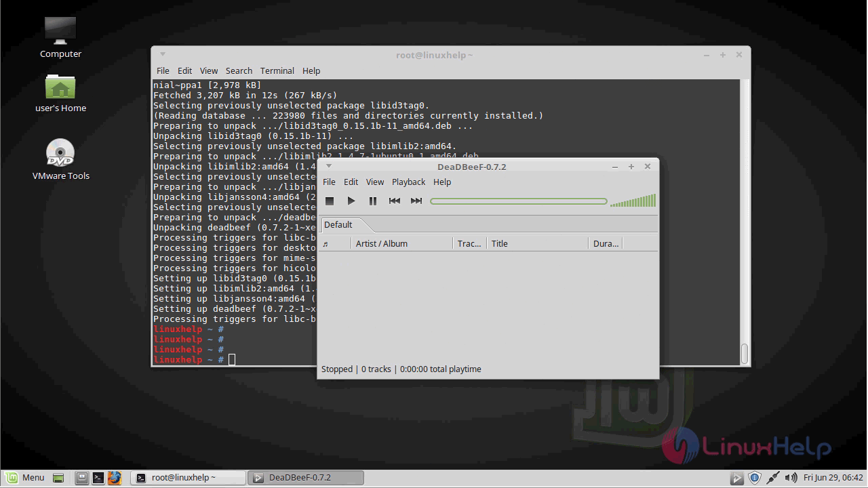Viewport: 868px width, 488px height.
Task: Open the DeaDBeeF Help menu
Action: pos(442,182)
